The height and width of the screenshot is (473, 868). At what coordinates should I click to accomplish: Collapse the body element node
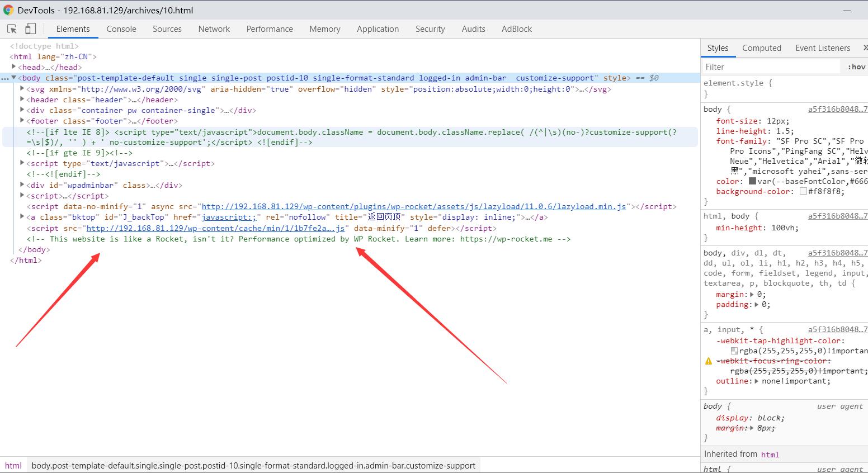14,78
